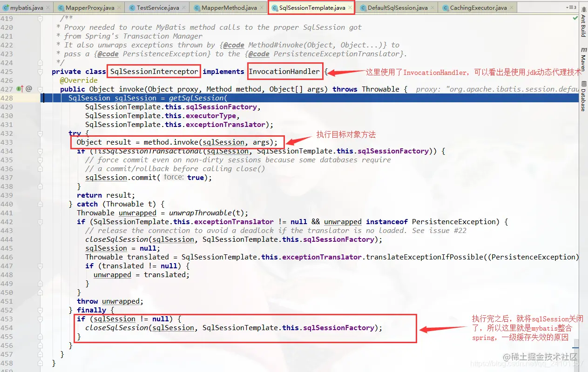Close the MapperProxy.java tab
The width and height of the screenshot is (588, 372).
120,8
